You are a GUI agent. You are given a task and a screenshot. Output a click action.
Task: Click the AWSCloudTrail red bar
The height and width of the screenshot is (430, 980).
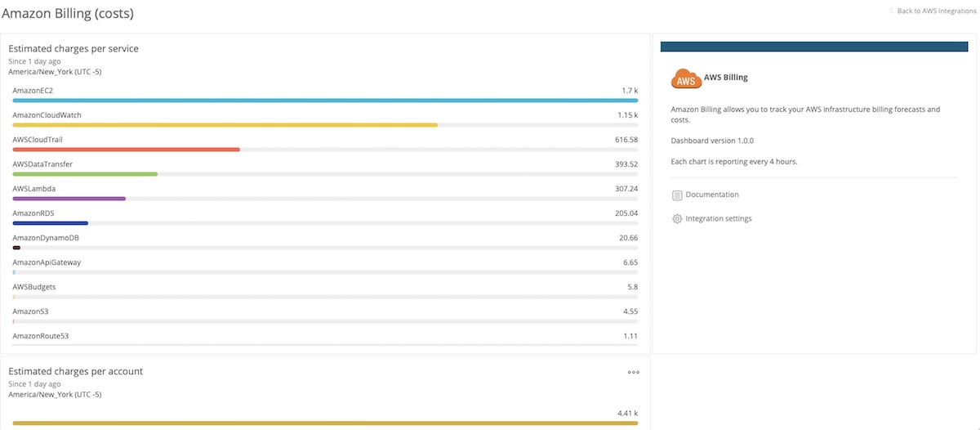(126, 150)
